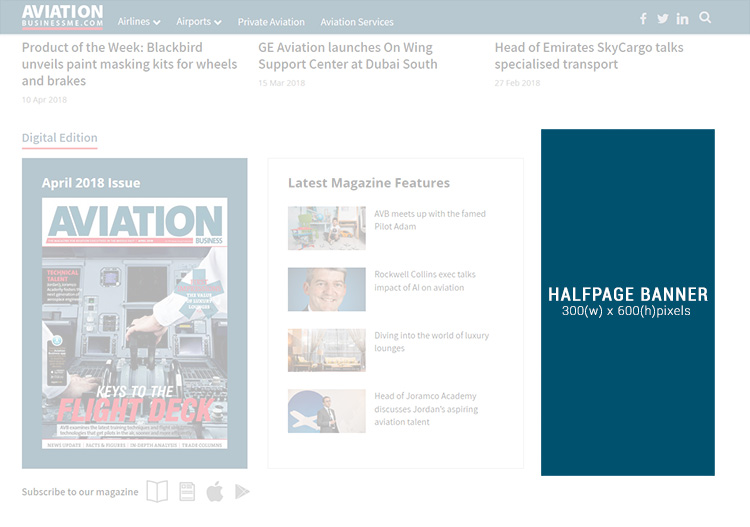Click the Digital Edition heading
This screenshot has height=527, width=750.
click(60, 138)
